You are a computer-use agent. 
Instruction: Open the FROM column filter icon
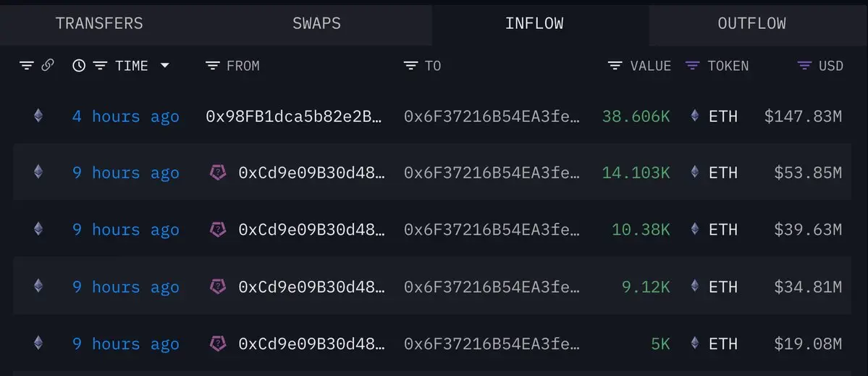(x=212, y=66)
